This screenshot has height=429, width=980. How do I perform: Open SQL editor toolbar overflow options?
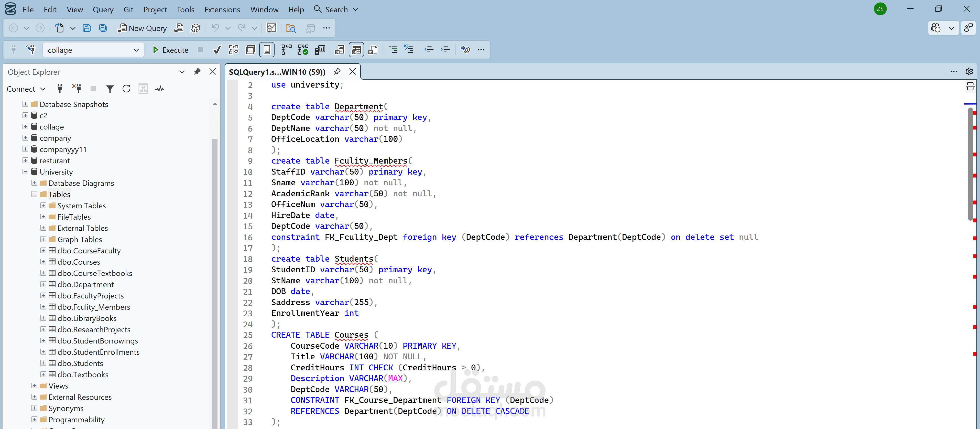(481, 50)
